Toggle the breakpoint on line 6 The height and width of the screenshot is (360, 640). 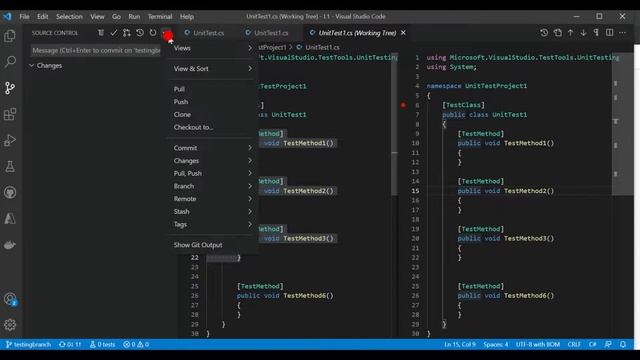403,105
